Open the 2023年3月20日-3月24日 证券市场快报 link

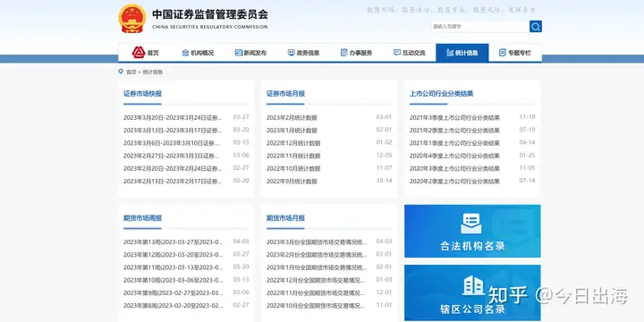point(173,117)
